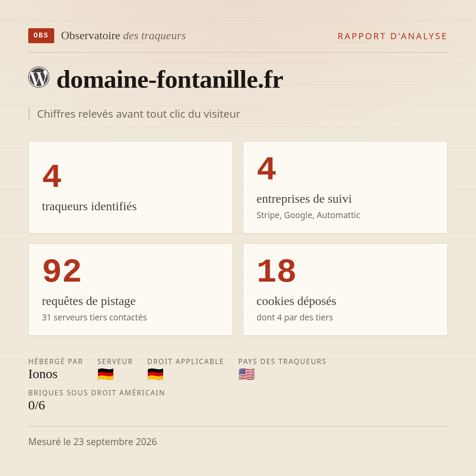Click the Rapport d'analyse label
Viewport: 476px width, 476px height.
click(x=393, y=36)
